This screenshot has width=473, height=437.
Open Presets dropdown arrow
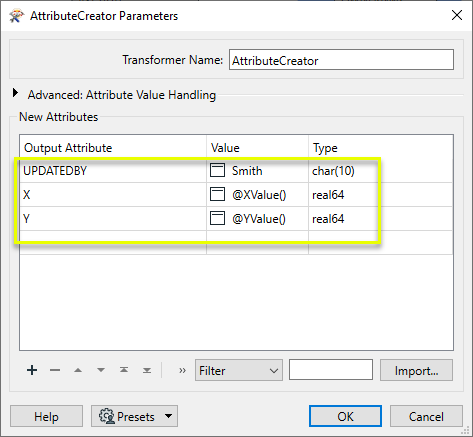168,416
